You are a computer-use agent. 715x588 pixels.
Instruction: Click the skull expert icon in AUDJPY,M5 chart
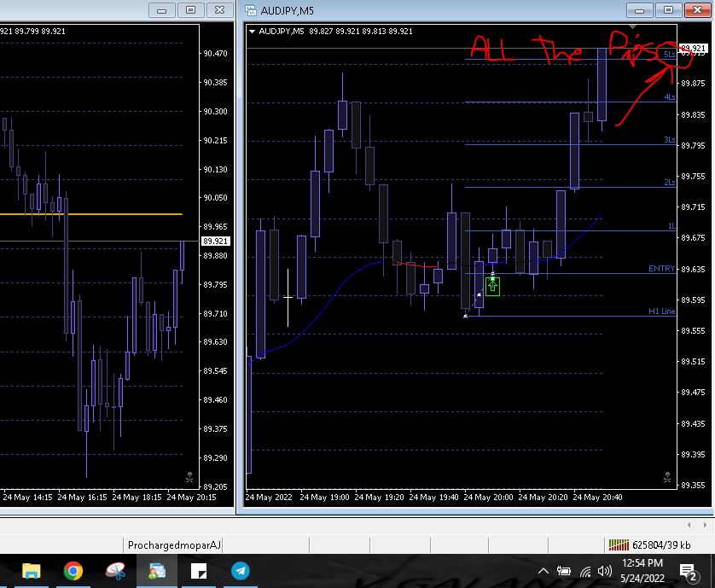(x=667, y=478)
